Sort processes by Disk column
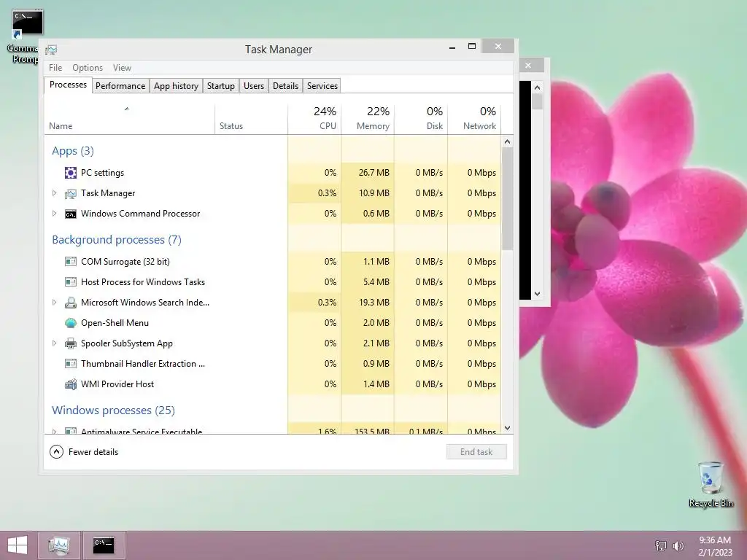747x560 pixels. point(421,117)
